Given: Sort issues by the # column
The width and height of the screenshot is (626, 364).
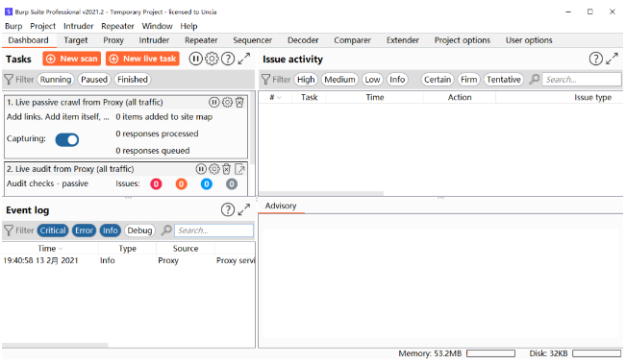Looking at the screenshot, I should click(x=275, y=97).
